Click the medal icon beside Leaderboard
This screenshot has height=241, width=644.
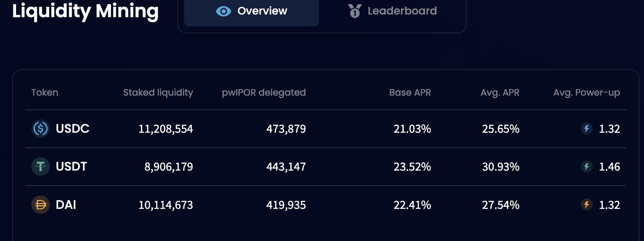point(355,11)
